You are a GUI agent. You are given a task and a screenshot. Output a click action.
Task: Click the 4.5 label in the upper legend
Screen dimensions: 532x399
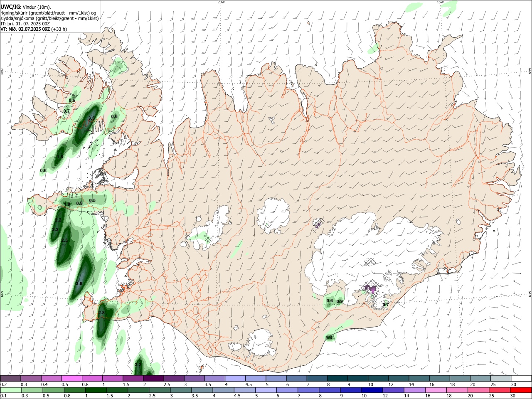pos(249,384)
